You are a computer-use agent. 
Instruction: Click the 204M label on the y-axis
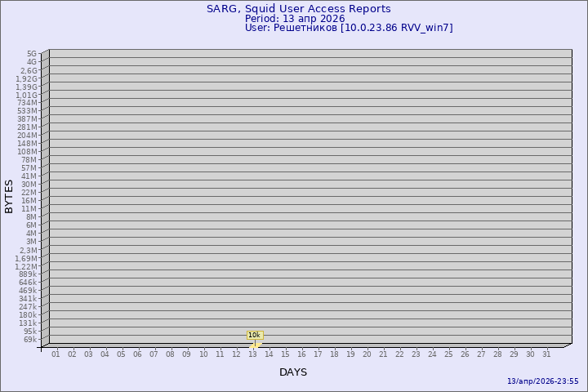point(28,136)
